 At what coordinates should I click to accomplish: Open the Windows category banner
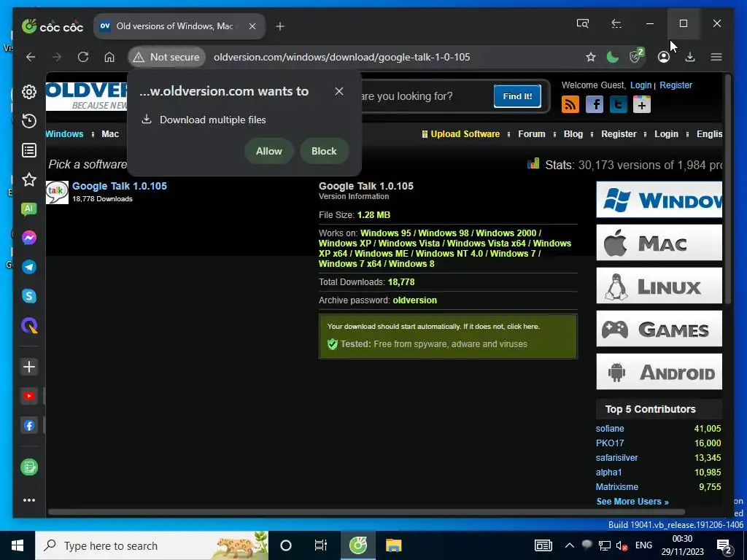point(659,200)
